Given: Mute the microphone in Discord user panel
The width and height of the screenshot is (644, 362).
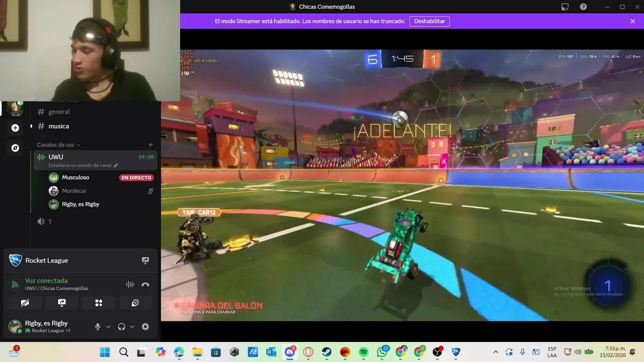Looking at the screenshot, I should click(x=98, y=327).
